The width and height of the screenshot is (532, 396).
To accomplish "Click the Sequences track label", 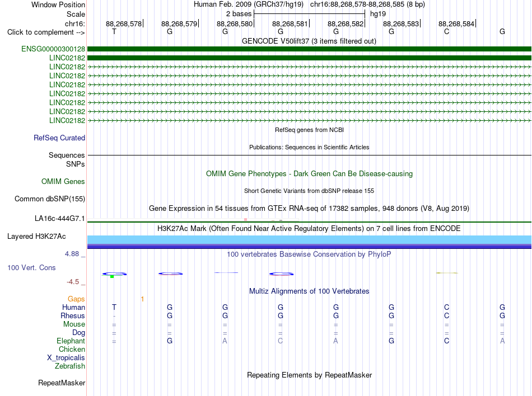I will (67, 155).
